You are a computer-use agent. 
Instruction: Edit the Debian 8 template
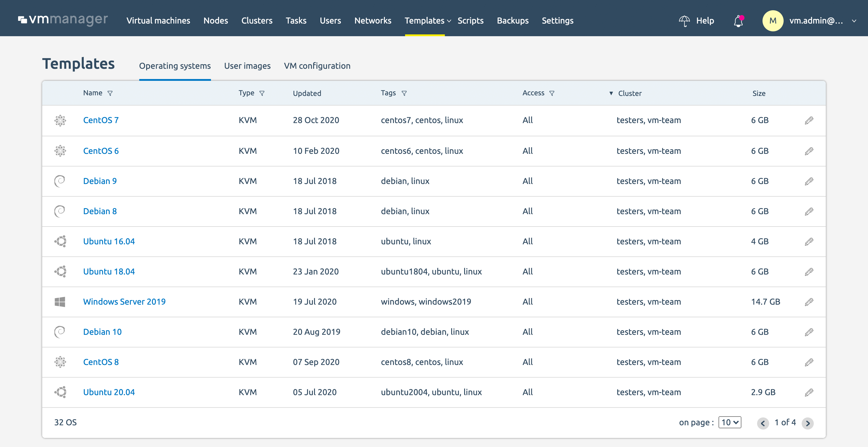[809, 211]
